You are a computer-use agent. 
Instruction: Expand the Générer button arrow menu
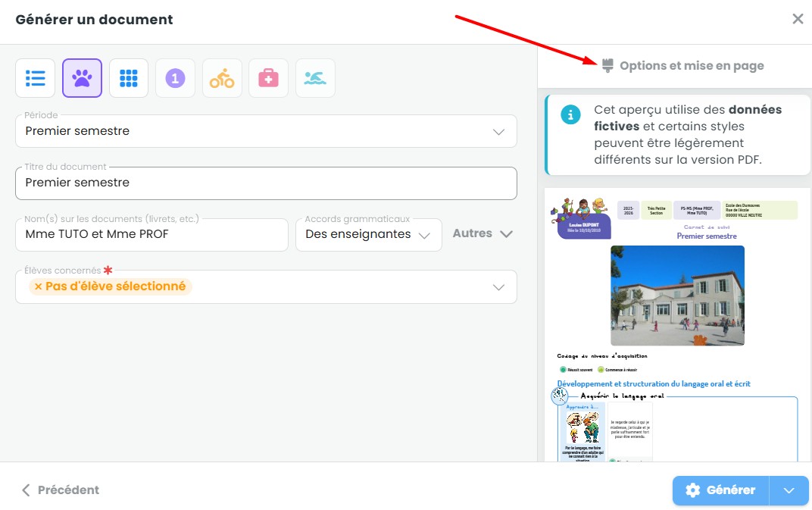(789, 490)
